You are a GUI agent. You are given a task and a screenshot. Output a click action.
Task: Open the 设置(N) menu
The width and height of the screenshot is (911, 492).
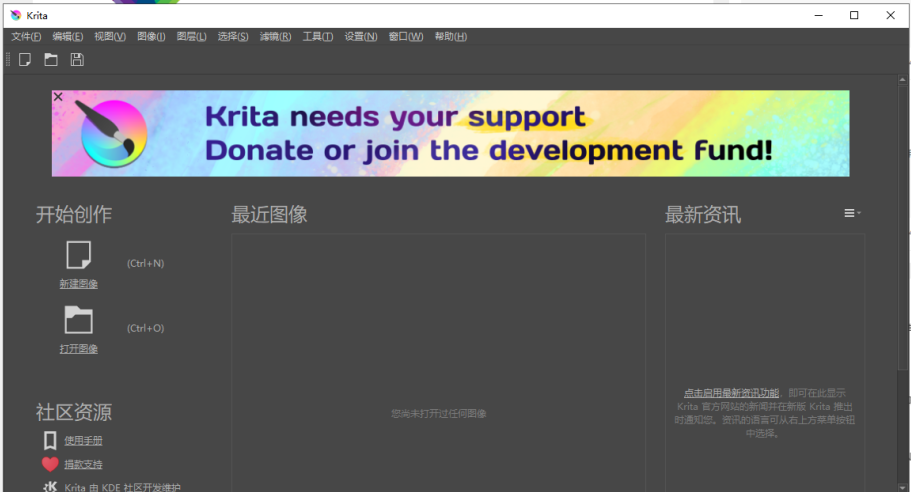tap(361, 37)
